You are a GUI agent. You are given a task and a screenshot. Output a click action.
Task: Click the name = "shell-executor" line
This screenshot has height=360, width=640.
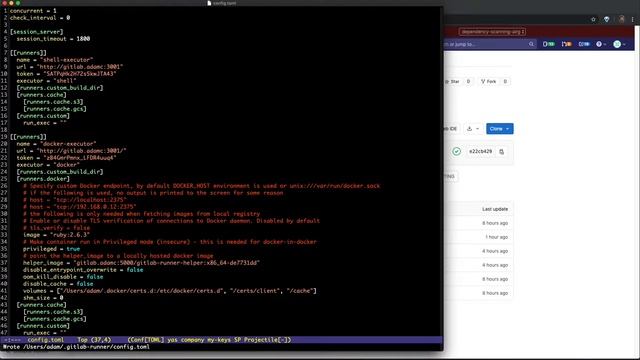click(x=55, y=60)
